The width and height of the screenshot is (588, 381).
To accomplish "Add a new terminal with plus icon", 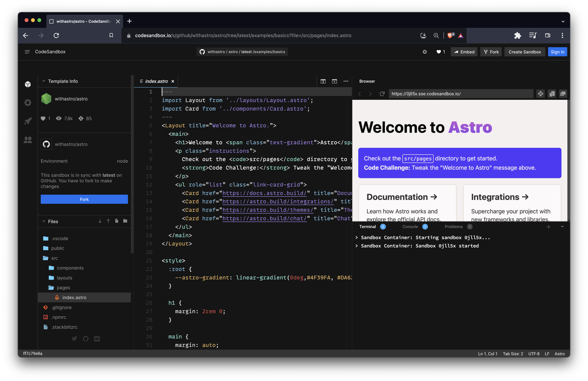I will [x=549, y=227].
